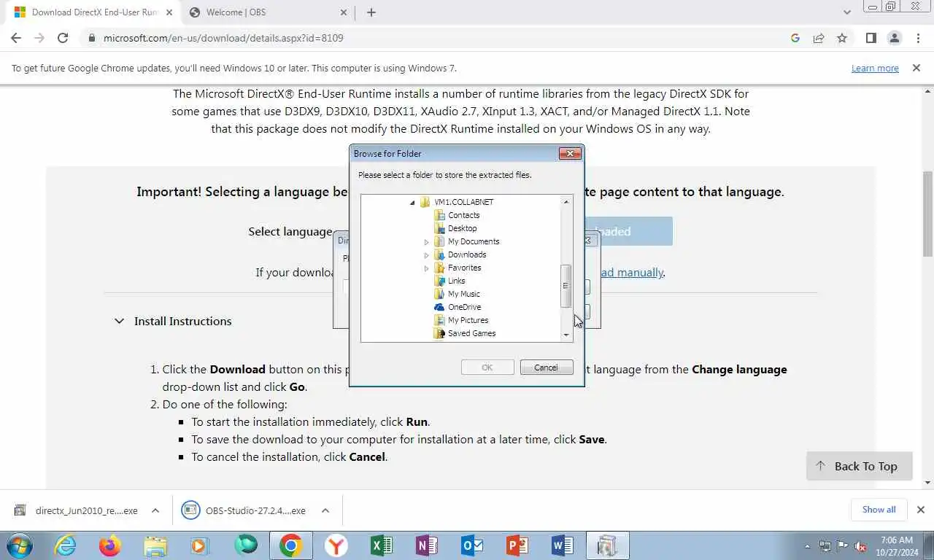934x560 pixels.
Task: Select My Documents folder
Action: pyautogui.click(x=474, y=241)
